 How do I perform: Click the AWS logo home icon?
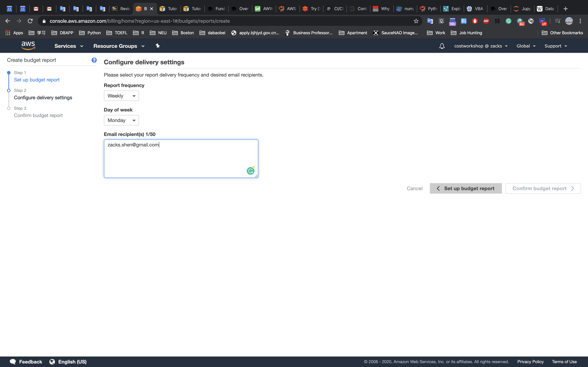(x=28, y=46)
